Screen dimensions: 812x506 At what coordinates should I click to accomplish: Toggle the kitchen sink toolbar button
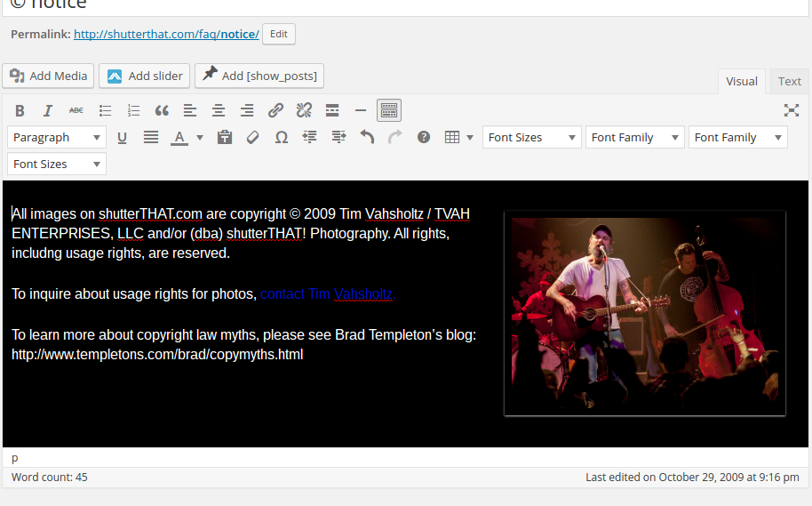coord(388,110)
